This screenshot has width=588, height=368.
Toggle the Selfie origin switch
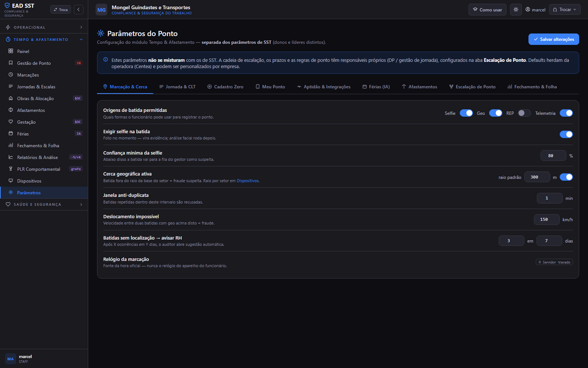pos(466,113)
